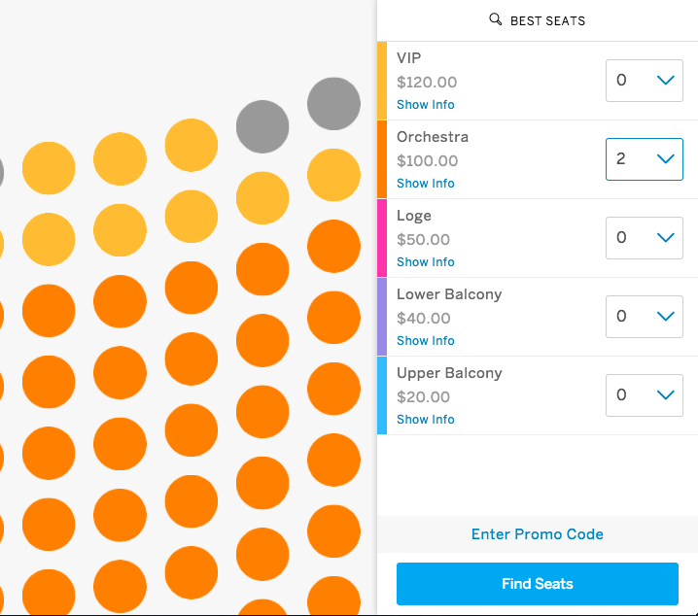Click the magnifier icon beside Best Seats
This screenshot has width=698, height=616.
495,19
